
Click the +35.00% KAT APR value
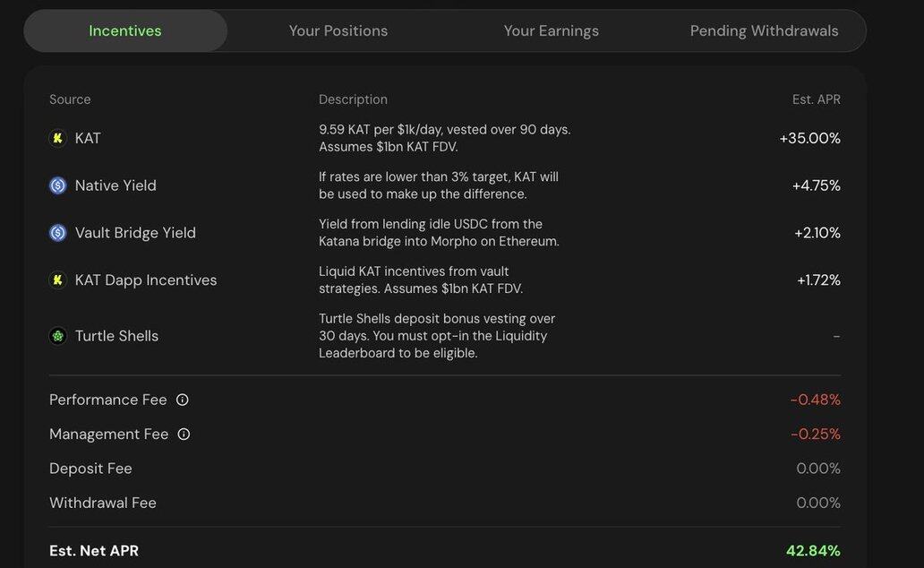pos(809,138)
